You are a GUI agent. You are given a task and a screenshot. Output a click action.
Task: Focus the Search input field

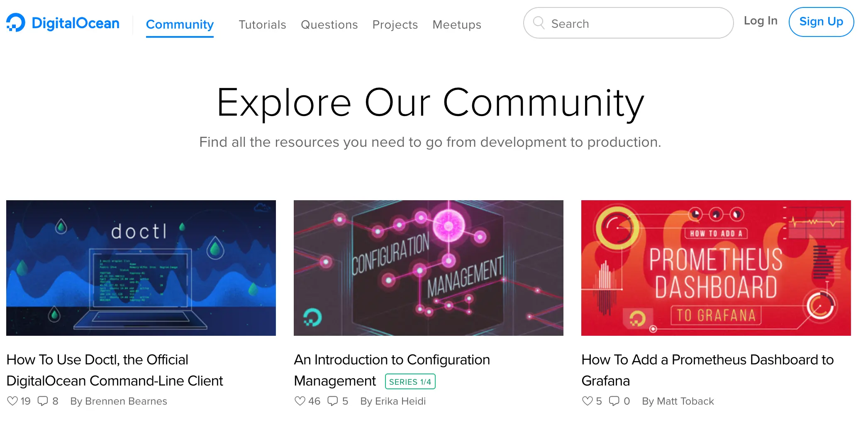tap(628, 23)
